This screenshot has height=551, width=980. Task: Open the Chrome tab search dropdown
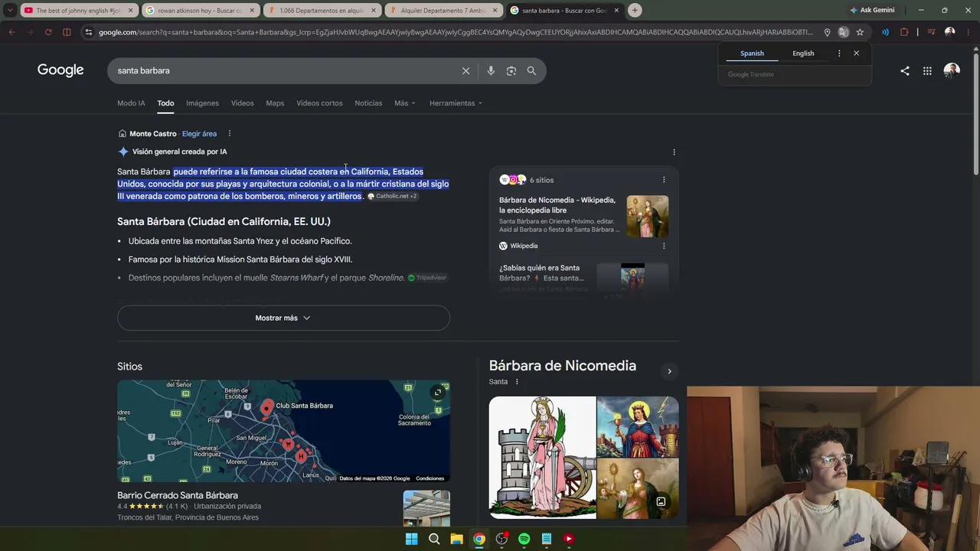coord(10,10)
